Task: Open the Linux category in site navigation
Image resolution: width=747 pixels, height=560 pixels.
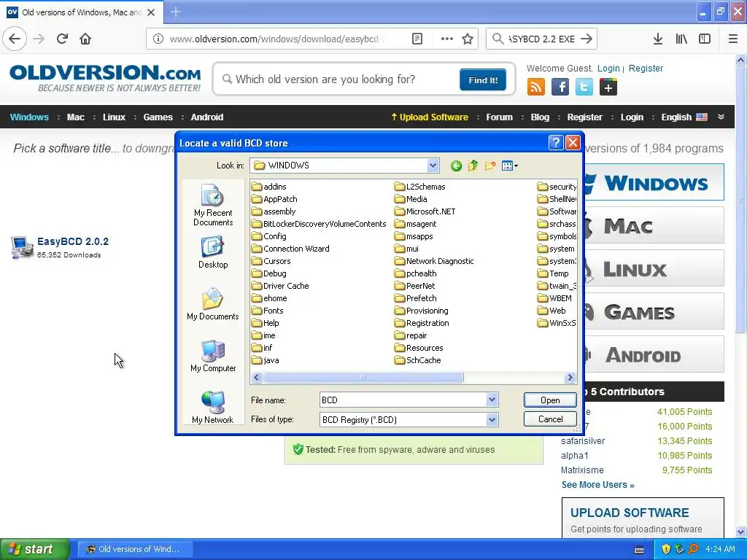Action: click(x=114, y=117)
